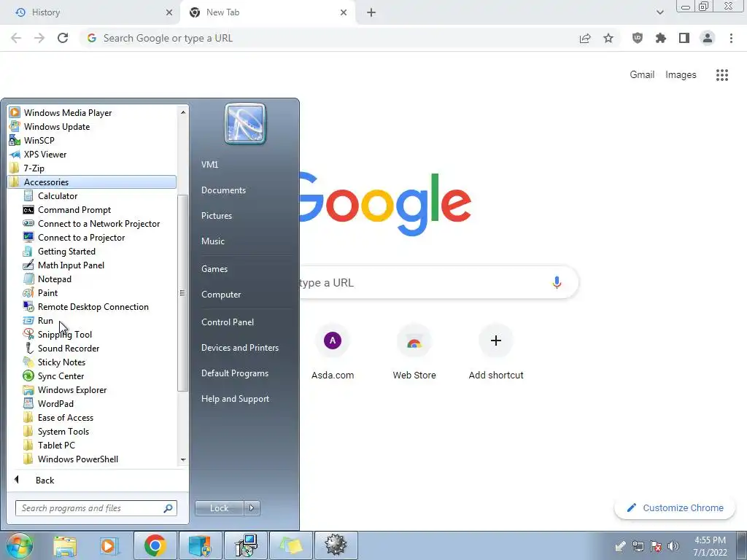Open Asda.com shortcut
The width and height of the screenshot is (747, 560).
(x=333, y=351)
